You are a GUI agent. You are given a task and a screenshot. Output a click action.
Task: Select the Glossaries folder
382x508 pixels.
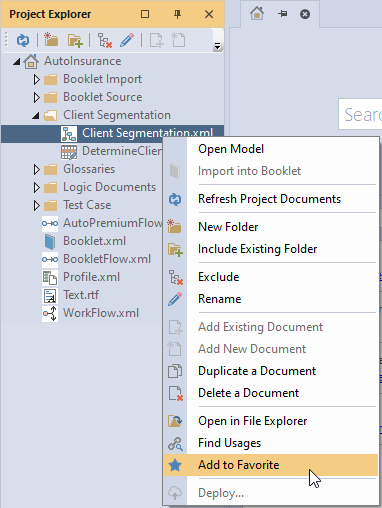pos(89,169)
